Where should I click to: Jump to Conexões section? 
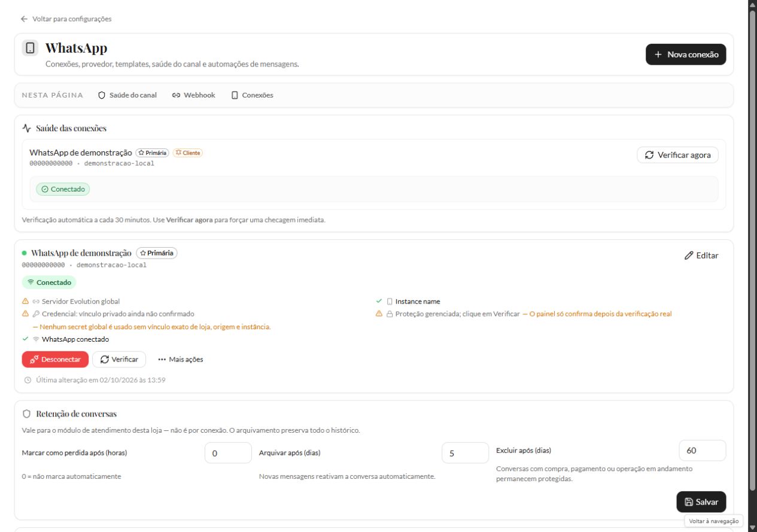253,95
